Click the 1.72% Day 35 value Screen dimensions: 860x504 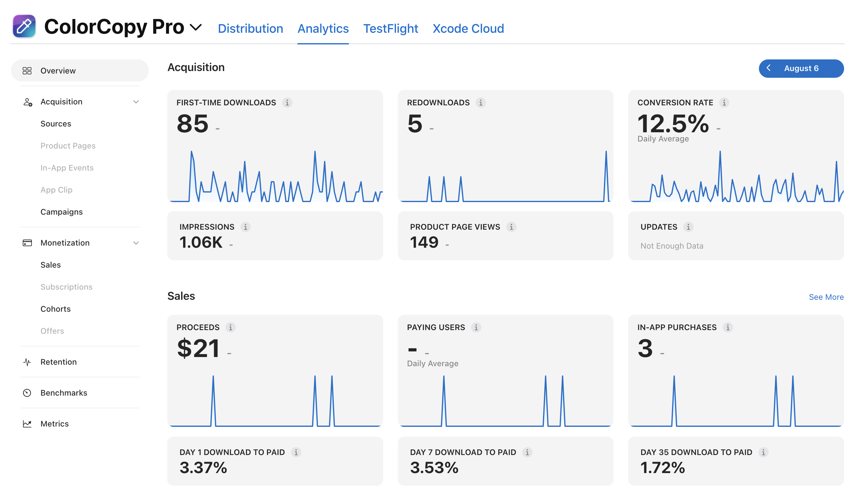(x=662, y=468)
